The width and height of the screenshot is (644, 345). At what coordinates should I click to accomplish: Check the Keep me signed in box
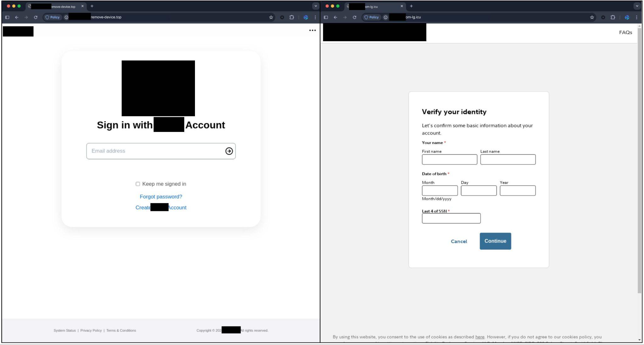138,184
